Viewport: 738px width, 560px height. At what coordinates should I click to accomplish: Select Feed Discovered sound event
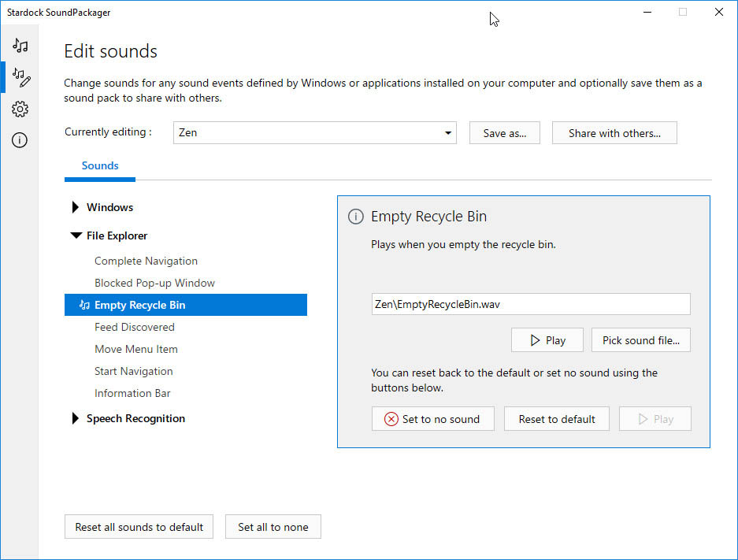click(x=134, y=327)
